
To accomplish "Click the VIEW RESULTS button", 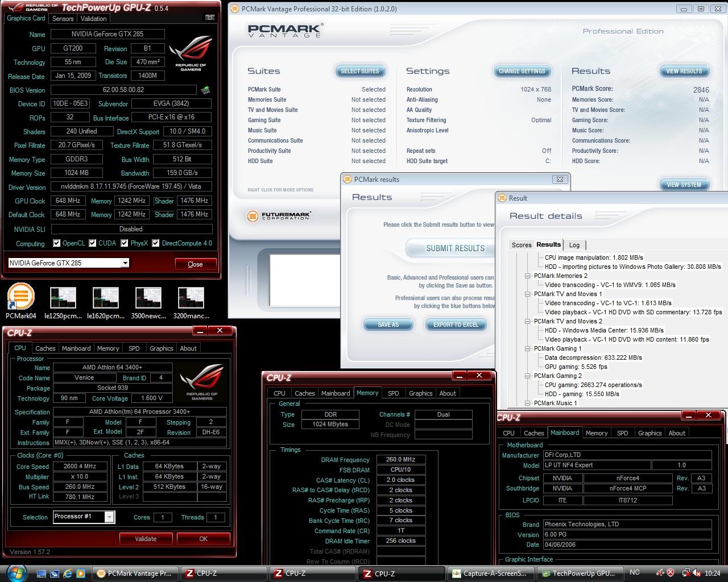I will click(684, 71).
